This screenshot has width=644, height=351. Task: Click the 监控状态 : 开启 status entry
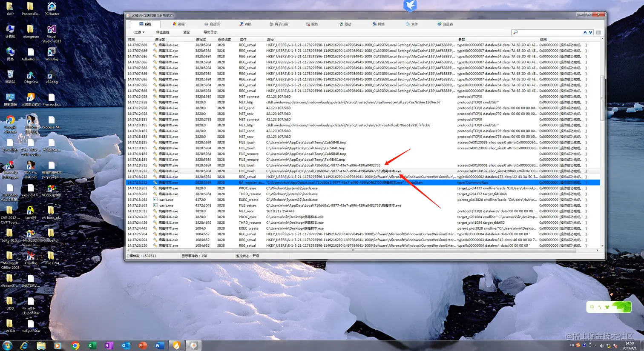click(247, 256)
